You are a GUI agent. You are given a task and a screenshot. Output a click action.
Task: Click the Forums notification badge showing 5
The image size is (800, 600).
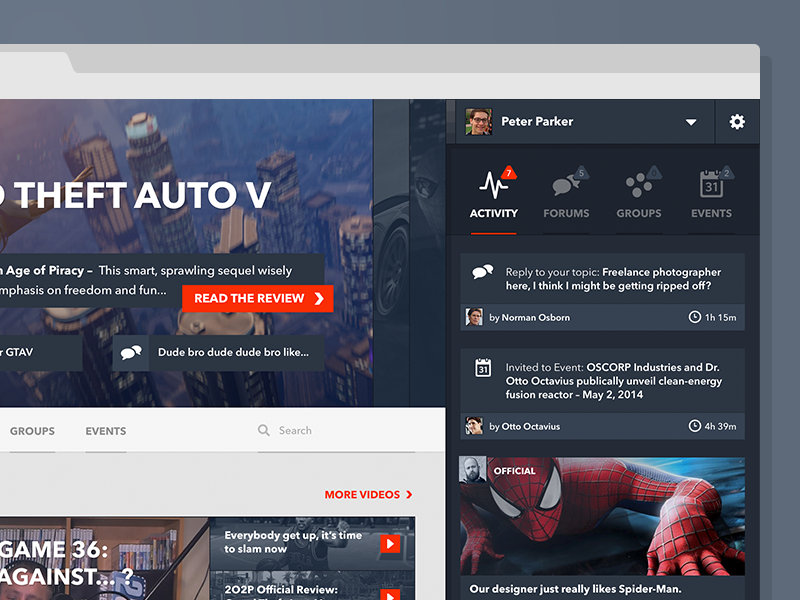[581, 173]
